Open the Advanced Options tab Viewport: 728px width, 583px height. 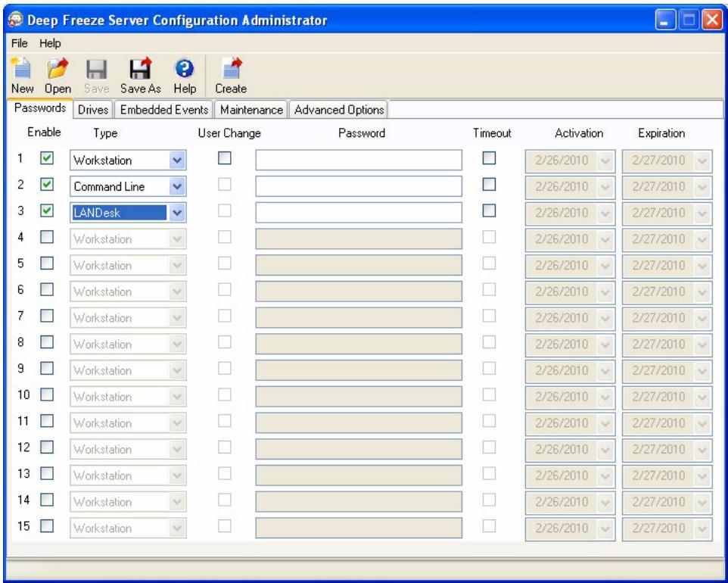point(339,110)
